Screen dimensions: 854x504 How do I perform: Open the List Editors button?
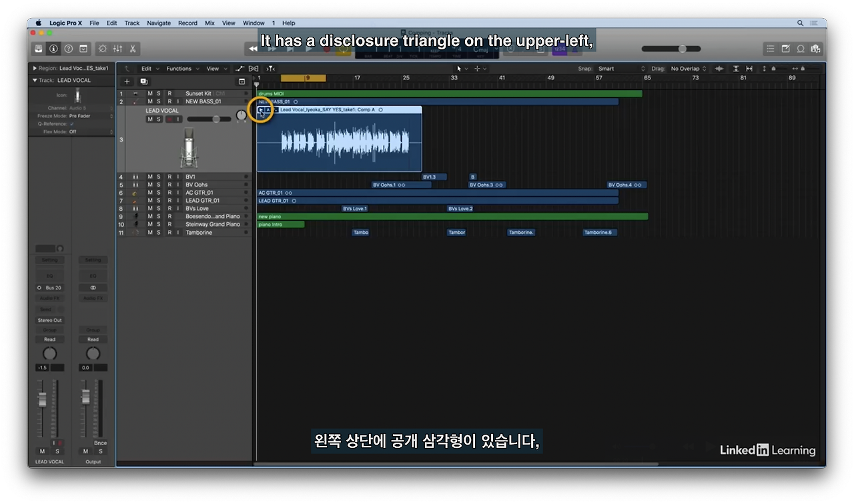(771, 49)
